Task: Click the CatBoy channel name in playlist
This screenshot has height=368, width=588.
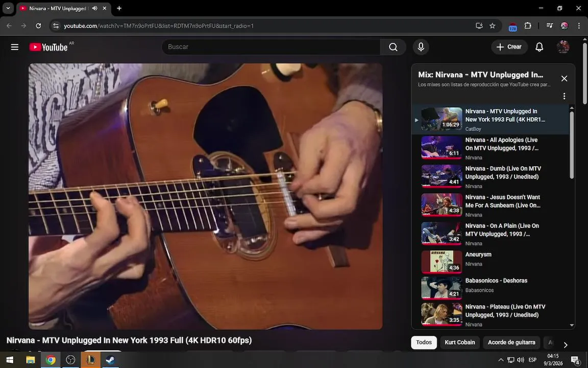Action: coord(473,129)
